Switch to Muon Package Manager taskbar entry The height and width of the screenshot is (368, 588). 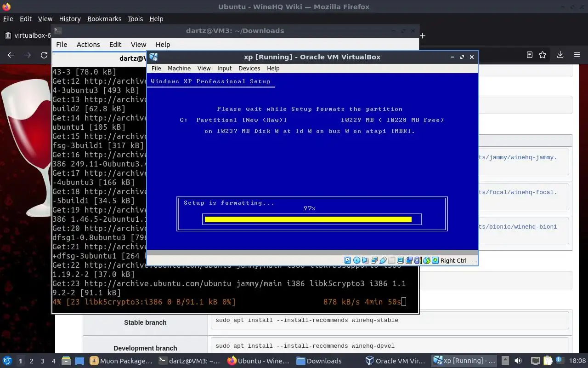121,361
